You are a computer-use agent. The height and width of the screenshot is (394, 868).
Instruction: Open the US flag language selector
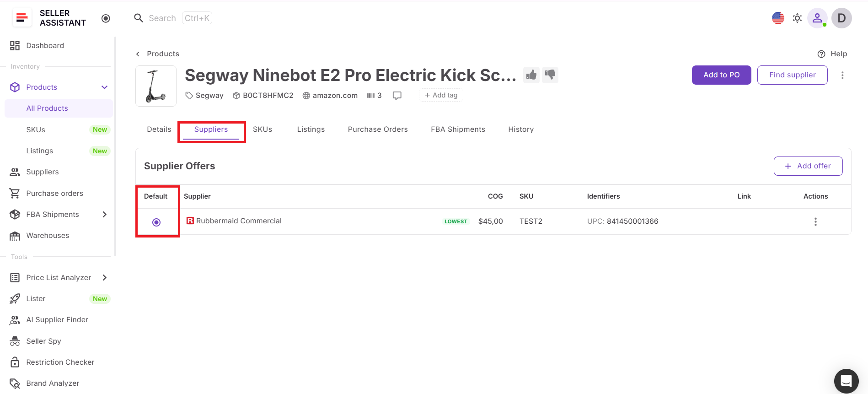click(x=778, y=18)
